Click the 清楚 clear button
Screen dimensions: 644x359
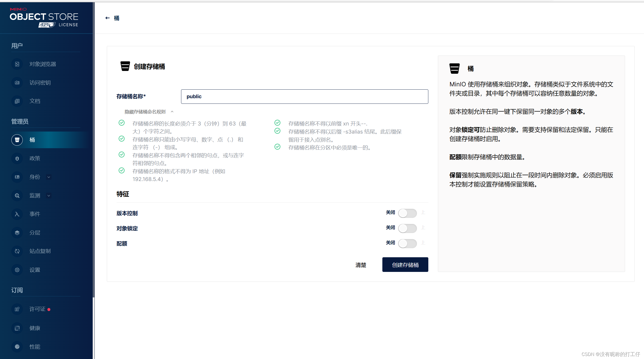pyautogui.click(x=361, y=265)
